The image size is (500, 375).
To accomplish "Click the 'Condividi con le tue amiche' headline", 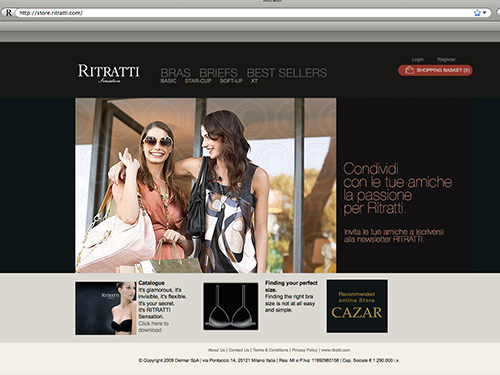I will click(397, 188).
